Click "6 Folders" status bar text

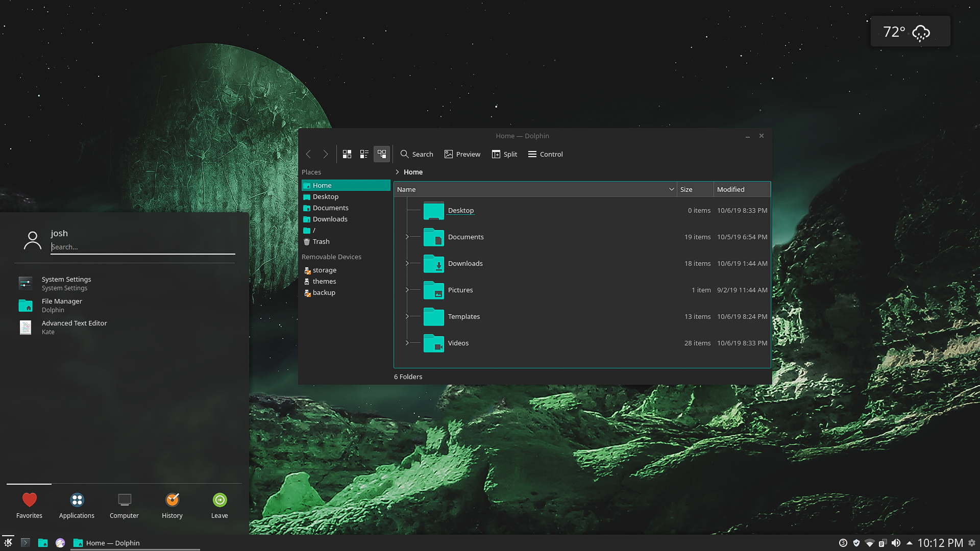point(408,377)
